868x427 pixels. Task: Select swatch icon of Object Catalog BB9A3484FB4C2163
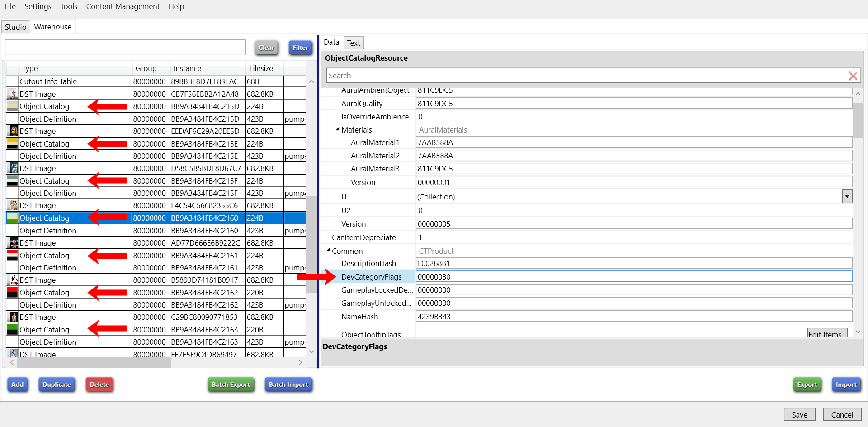pos(13,330)
